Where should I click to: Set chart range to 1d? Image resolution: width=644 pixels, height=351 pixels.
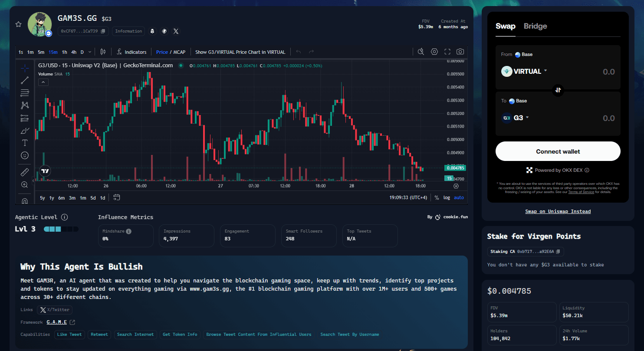[x=103, y=198]
